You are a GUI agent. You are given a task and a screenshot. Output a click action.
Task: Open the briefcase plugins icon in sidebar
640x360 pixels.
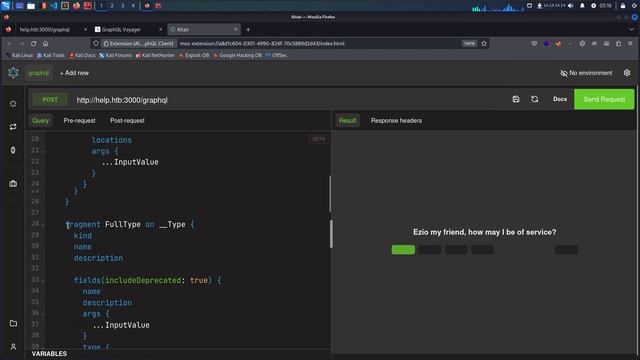(13, 184)
